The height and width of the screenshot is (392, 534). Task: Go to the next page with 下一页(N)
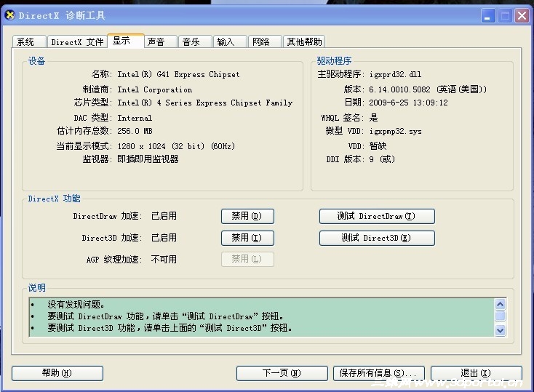pyautogui.click(x=282, y=373)
